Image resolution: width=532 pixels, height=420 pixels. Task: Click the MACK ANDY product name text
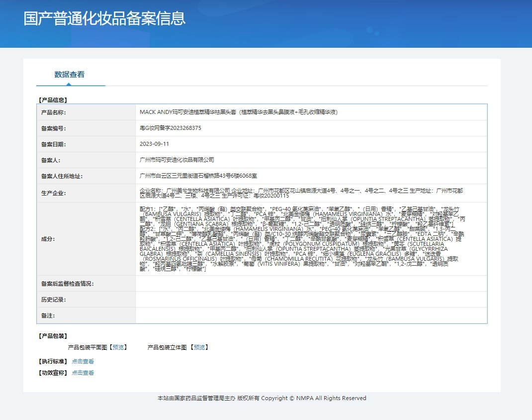[239, 112]
